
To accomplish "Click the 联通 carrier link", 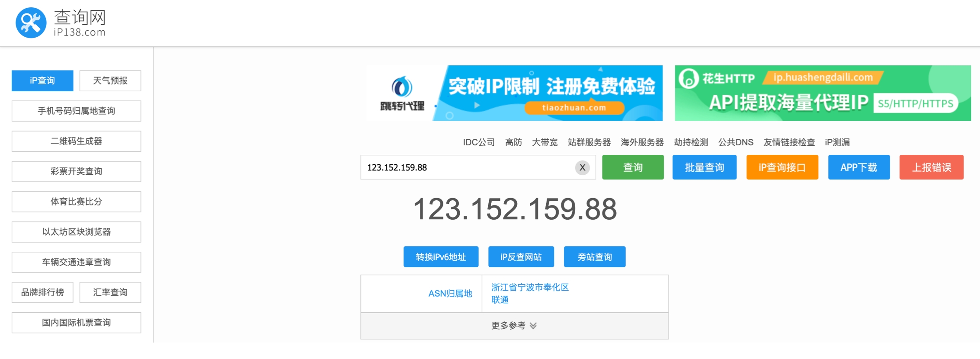I will (x=500, y=300).
